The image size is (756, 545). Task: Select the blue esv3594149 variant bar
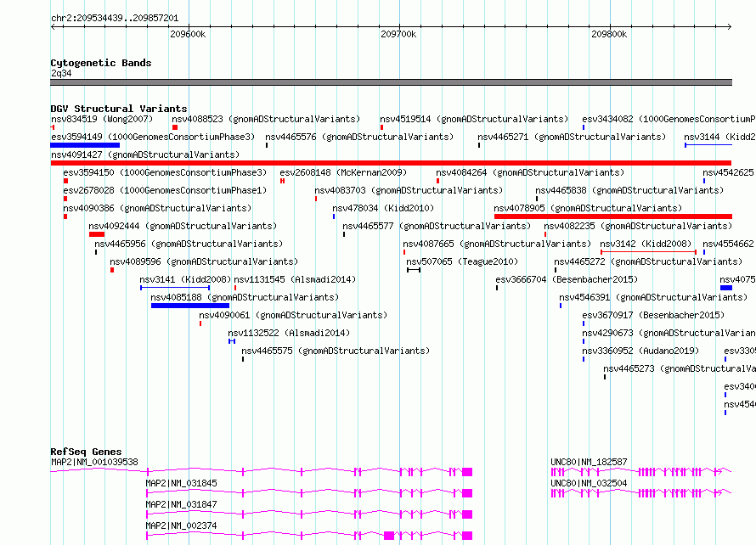pos(85,145)
